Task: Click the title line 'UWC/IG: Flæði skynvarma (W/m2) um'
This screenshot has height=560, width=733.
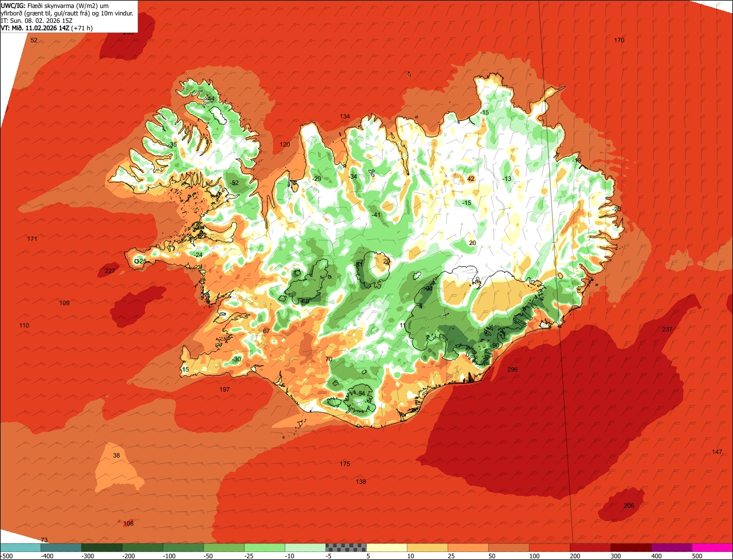Action: click(x=55, y=5)
